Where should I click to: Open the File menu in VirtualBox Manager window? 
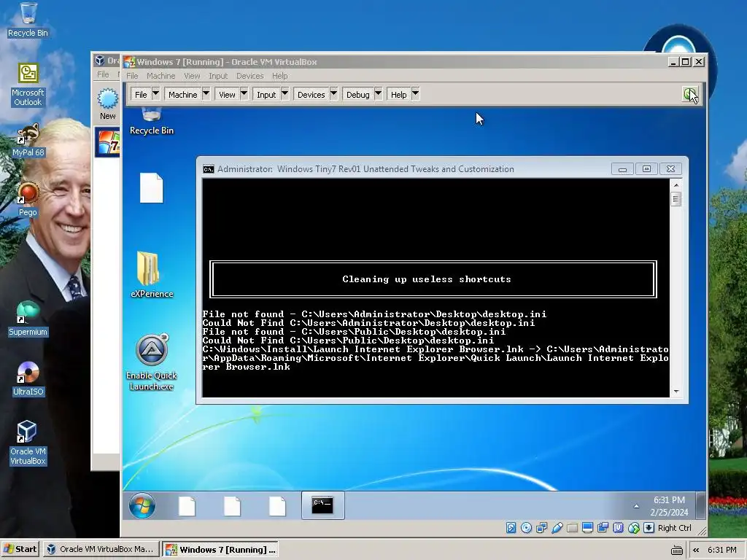pos(103,74)
